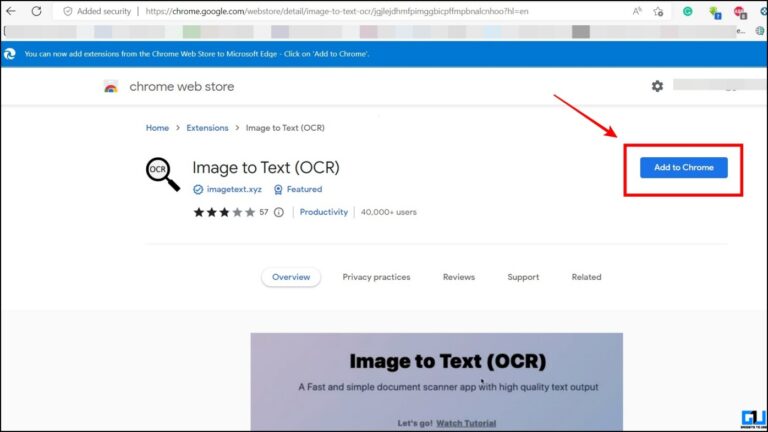Click the Image to Text (OCR) heading

[266, 168]
